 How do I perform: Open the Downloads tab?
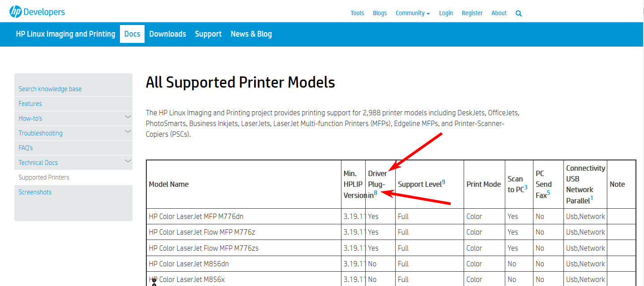[x=167, y=34]
